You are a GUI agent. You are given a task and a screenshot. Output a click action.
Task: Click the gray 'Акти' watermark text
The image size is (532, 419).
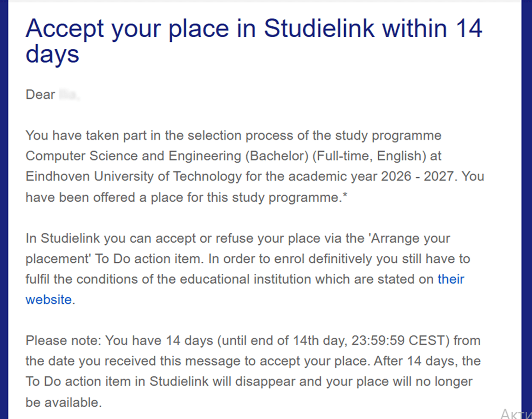[516, 413]
